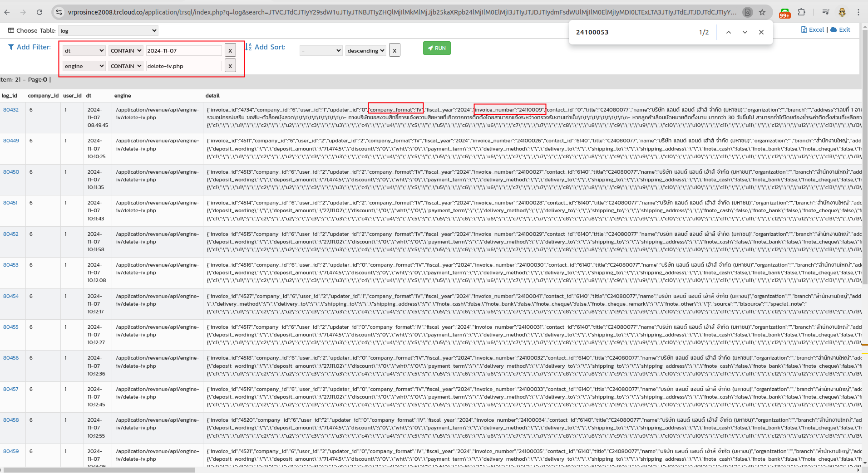
Task: Open the media control icon in the toolbar
Action: [x=826, y=12]
